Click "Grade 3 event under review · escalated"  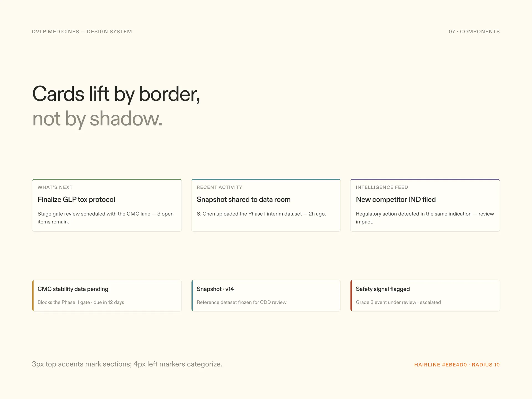tap(398, 302)
